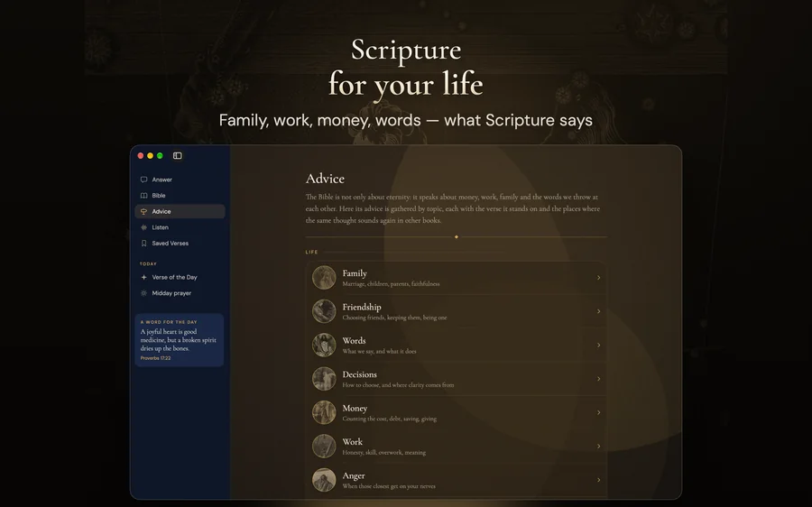Click 'Choosing friends, keeping them, being one' subtitle
812x507 pixels.
coord(394,318)
